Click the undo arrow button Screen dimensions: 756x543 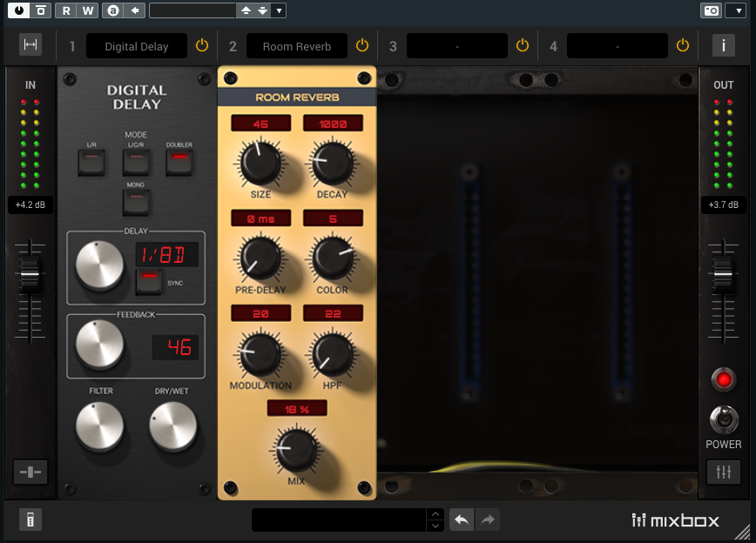tap(462, 520)
